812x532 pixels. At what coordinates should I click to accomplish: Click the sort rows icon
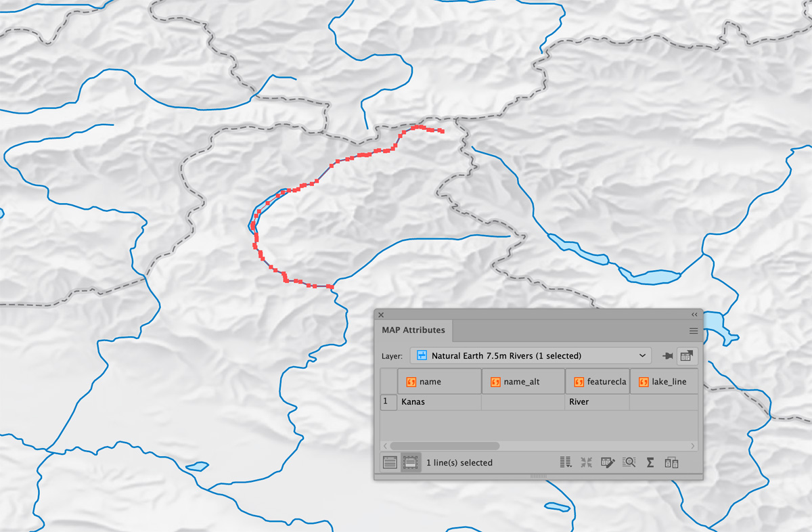[x=566, y=463]
